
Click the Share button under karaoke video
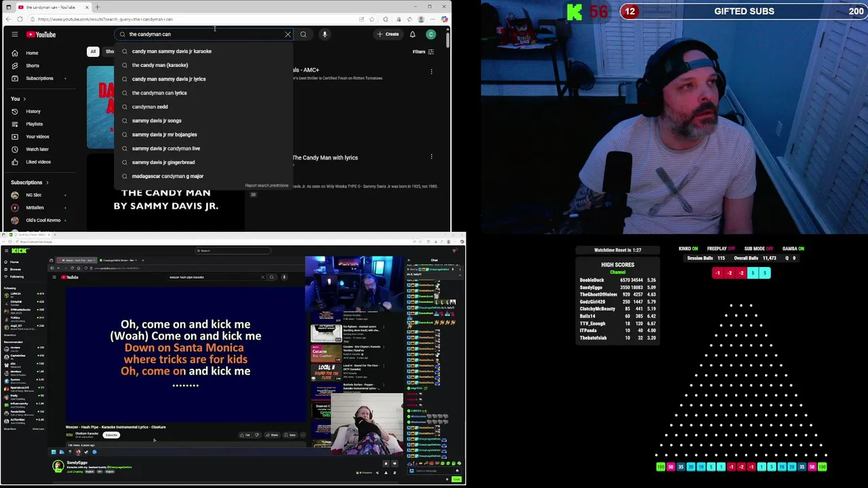click(272, 435)
